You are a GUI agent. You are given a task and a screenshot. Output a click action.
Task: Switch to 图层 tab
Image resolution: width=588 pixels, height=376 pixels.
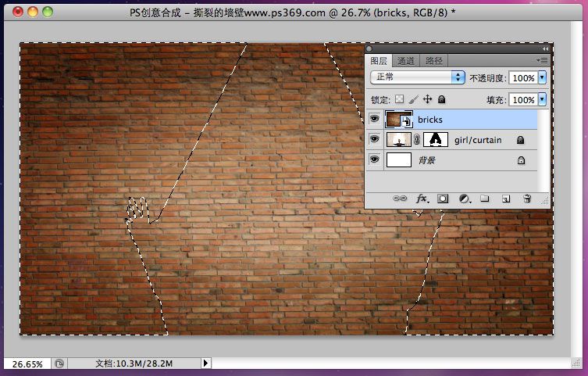point(379,61)
